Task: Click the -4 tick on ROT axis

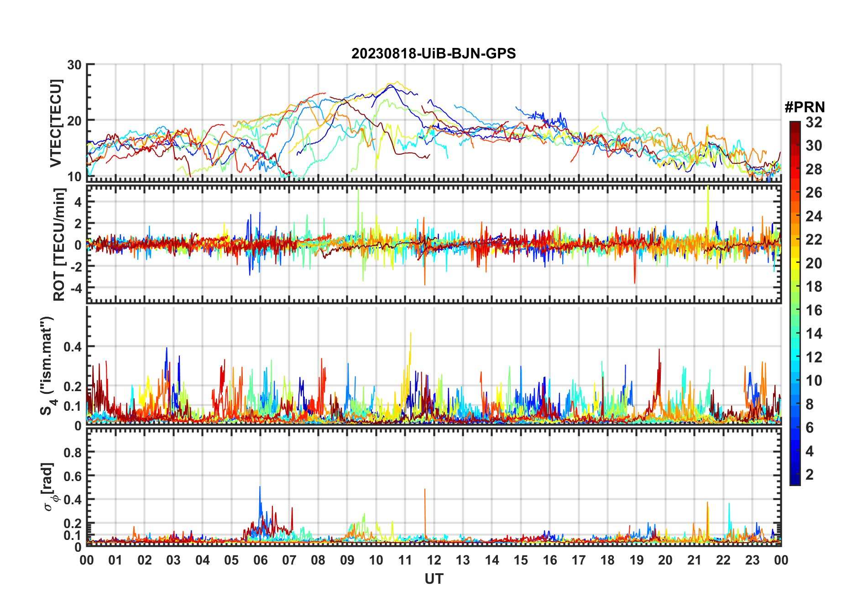Action: pos(76,288)
